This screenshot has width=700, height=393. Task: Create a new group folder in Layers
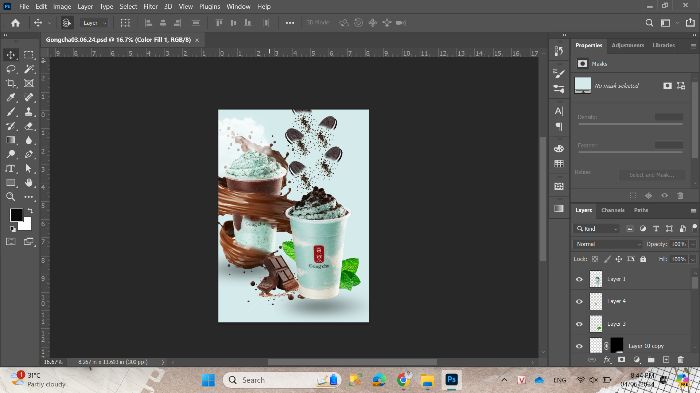651,360
